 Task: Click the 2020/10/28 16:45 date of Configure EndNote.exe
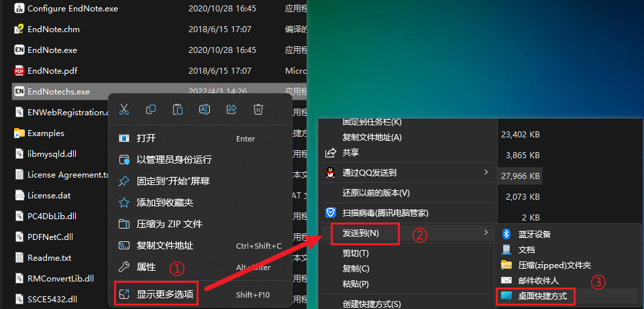(222, 8)
